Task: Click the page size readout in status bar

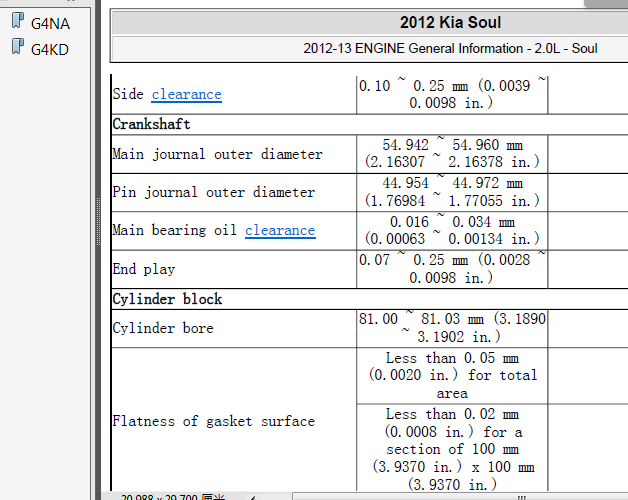Action: (173, 497)
